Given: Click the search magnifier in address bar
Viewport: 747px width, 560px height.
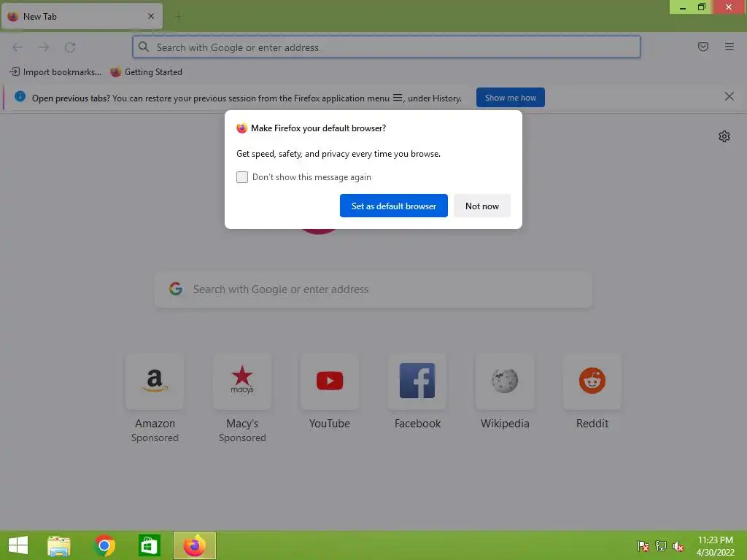Looking at the screenshot, I should coord(144,47).
